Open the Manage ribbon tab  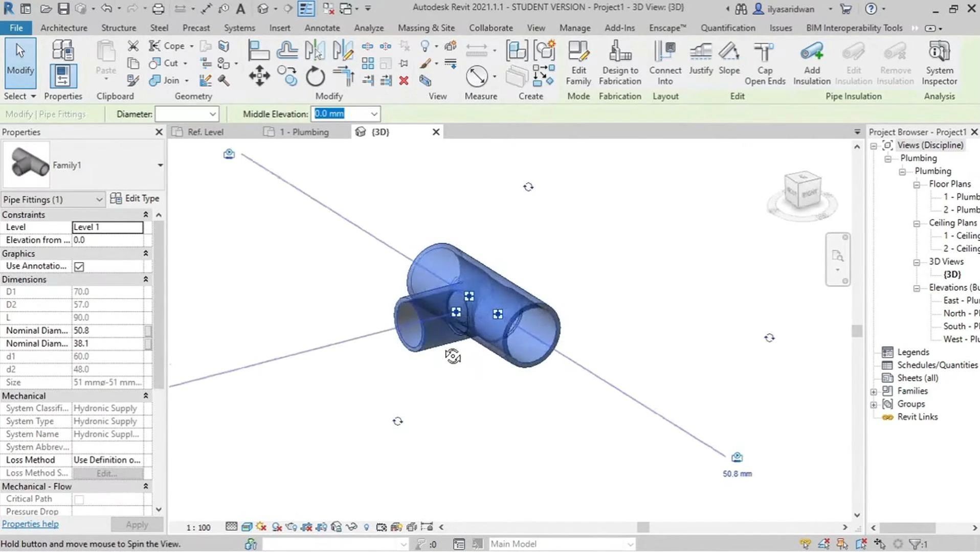(575, 28)
